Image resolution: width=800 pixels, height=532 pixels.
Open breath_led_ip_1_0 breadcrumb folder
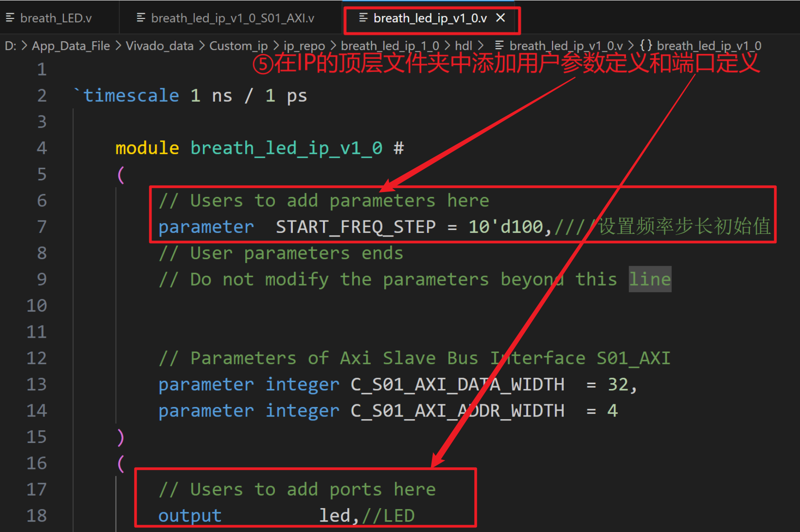click(x=390, y=46)
